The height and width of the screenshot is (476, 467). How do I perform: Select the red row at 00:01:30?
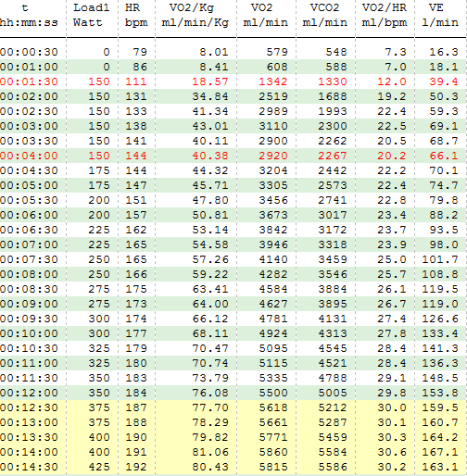coord(233,81)
